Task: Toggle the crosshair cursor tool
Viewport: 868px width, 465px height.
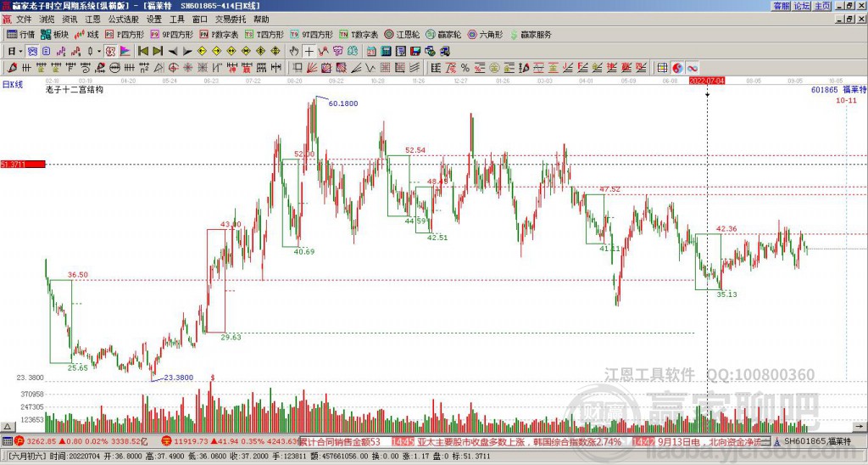Action: [309, 52]
